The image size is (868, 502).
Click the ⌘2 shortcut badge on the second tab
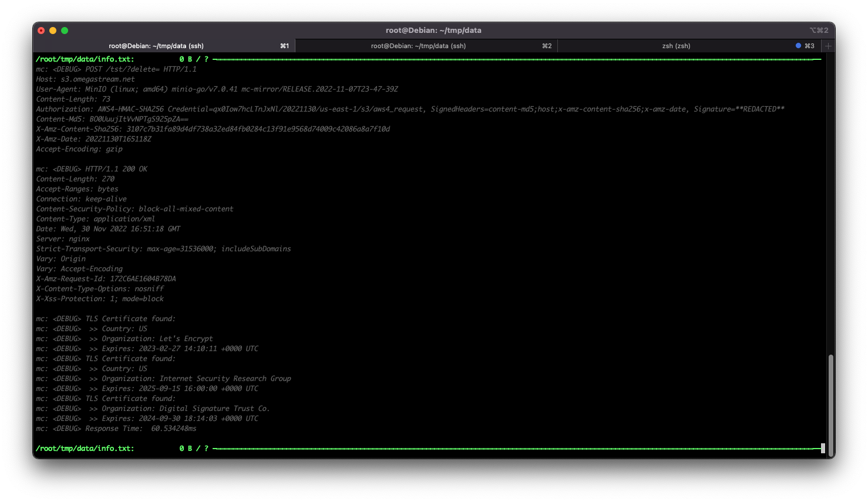(x=547, y=45)
